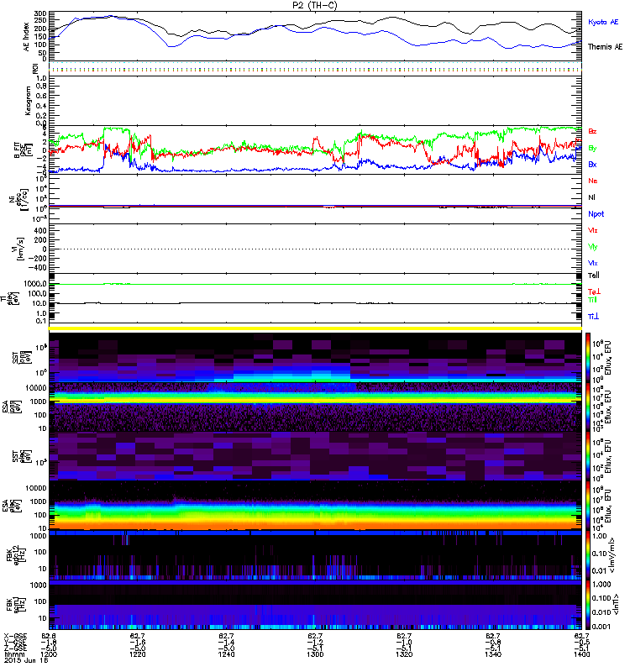The image size is (630, 672).
Task: Click the -400 tick on Vi axis
Action: tap(36, 267)
